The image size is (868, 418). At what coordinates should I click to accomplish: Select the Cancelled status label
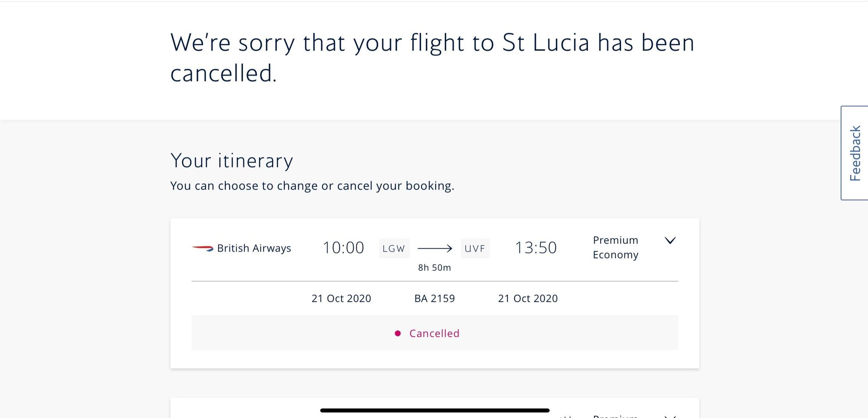click(x=434, y=333)
